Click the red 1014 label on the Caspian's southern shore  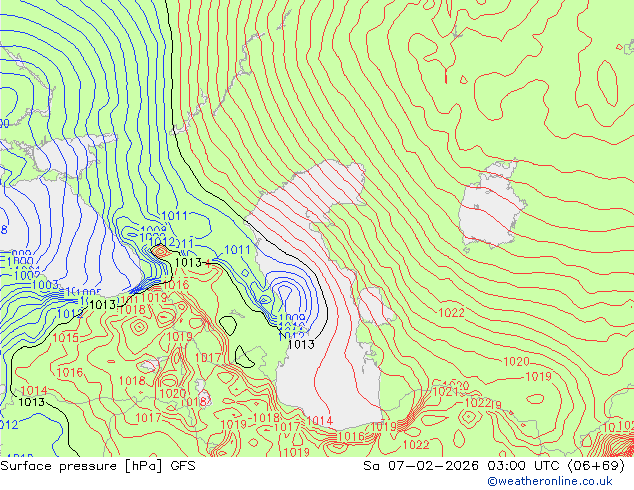[319, 421]
